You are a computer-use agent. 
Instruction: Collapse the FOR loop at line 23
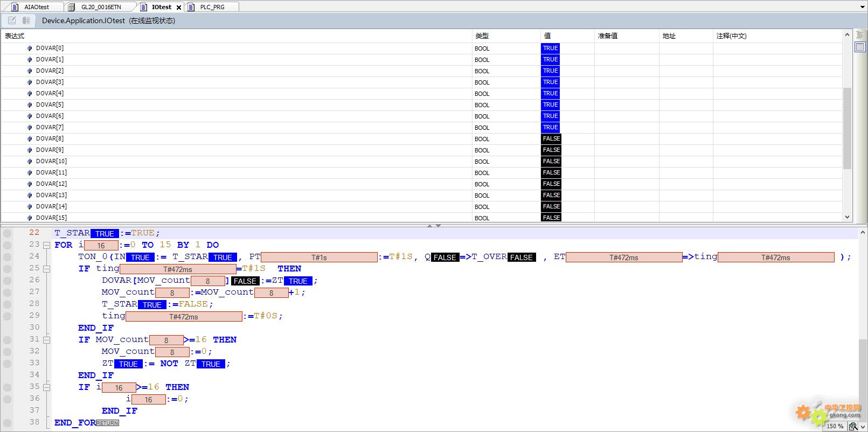click(x=47, y=245)
